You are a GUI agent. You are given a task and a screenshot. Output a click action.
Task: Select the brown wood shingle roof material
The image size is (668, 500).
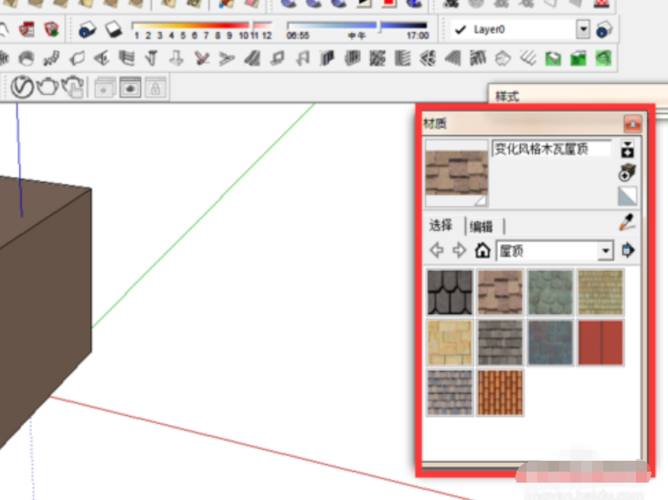(x=500, y=292)
